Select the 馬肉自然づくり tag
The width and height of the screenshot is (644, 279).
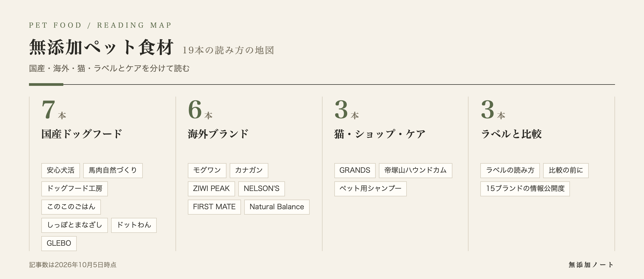113,170
